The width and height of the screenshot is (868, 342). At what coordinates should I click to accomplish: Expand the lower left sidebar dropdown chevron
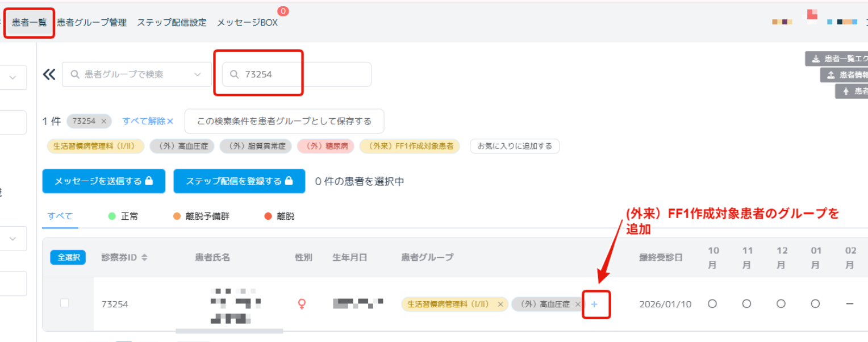[12, 239]
